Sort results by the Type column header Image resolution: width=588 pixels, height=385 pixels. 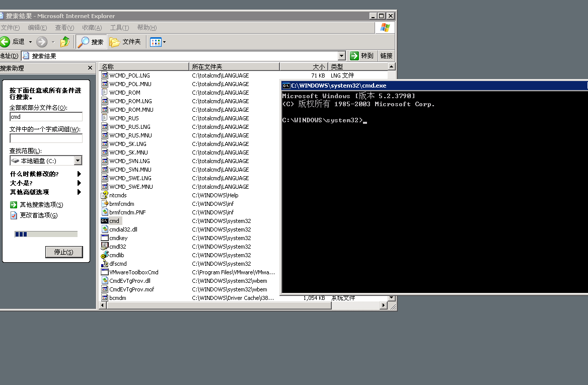pyautogui.click(x=358, y=67)
